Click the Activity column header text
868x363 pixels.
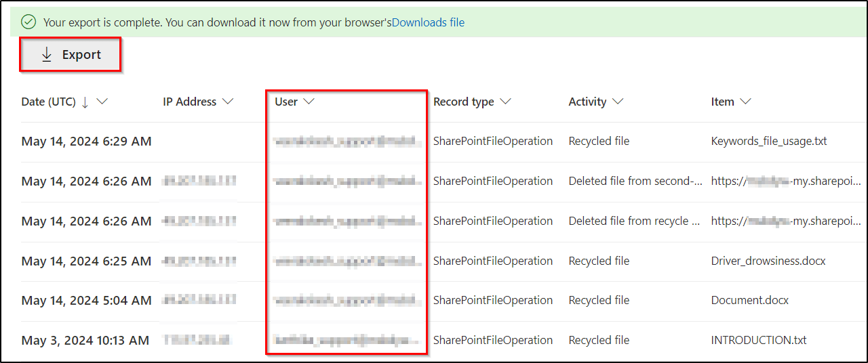pos(587,102)
